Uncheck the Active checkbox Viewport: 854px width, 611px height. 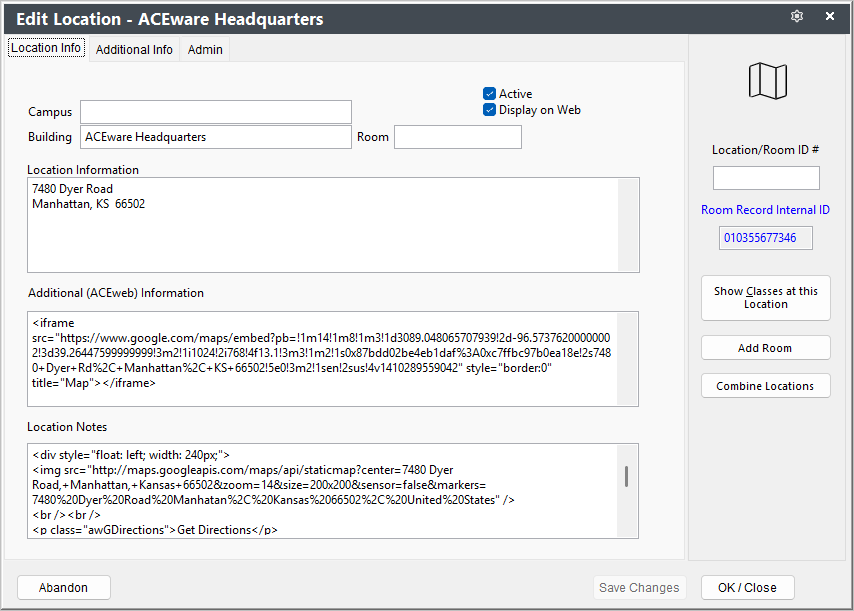(x=490, y=94)
